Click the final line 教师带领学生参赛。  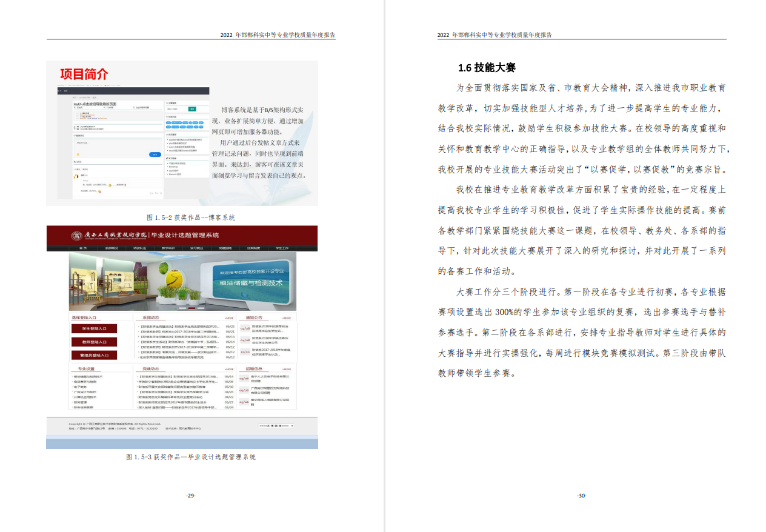pyautogui.click(x=476, y=374)
